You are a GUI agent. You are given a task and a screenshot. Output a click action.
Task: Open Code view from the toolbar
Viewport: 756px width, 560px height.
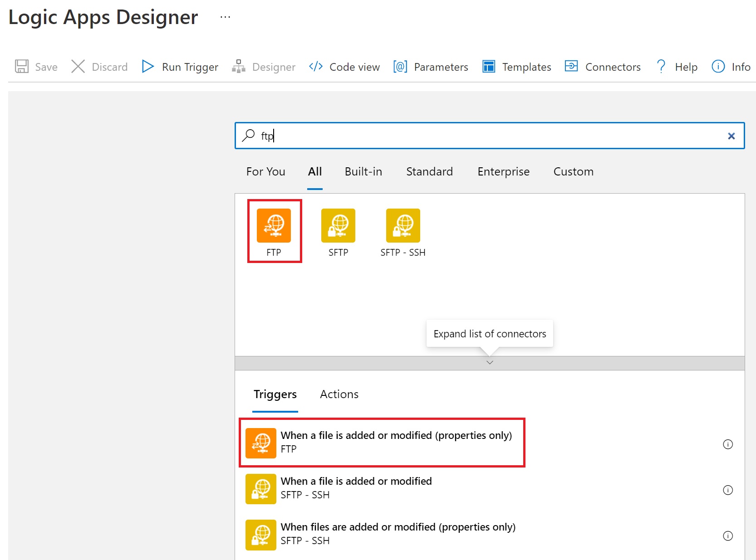coord(344,67)
